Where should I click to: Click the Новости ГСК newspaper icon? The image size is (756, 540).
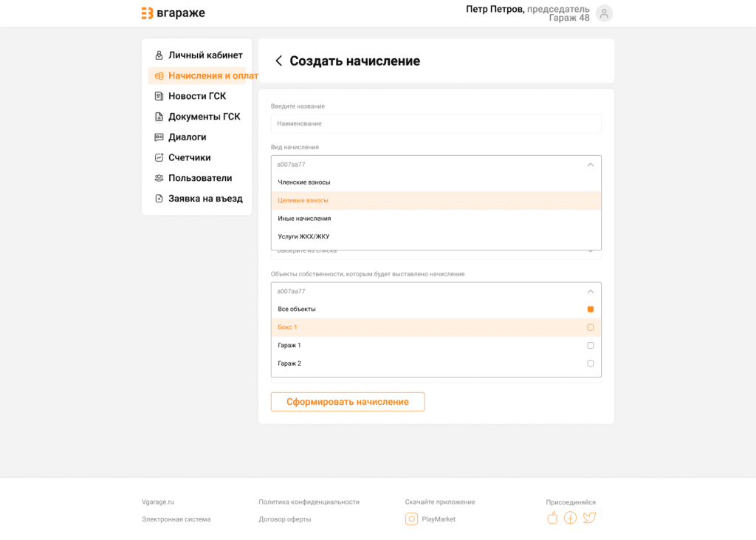(x=159, y=96)
